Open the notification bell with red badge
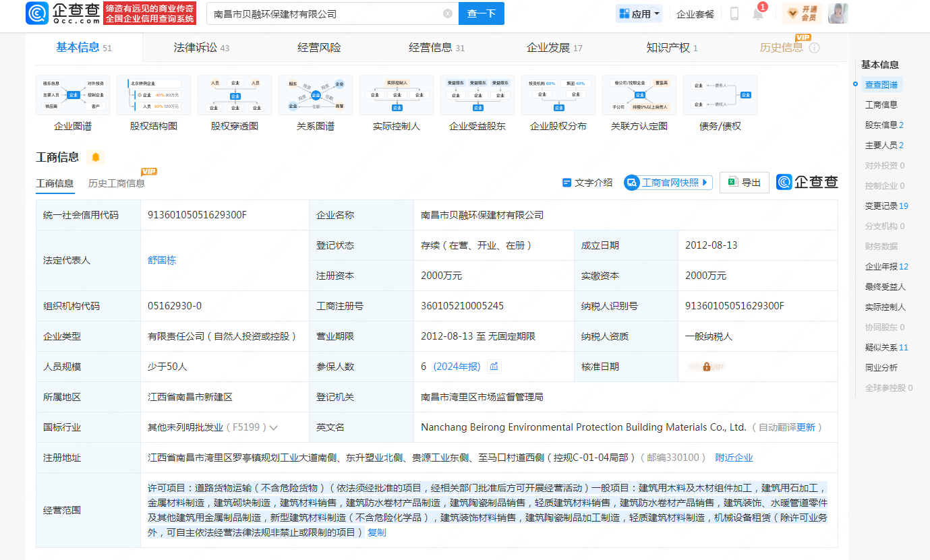Viewport: 930px width, 560px height. tap(758, 13)
